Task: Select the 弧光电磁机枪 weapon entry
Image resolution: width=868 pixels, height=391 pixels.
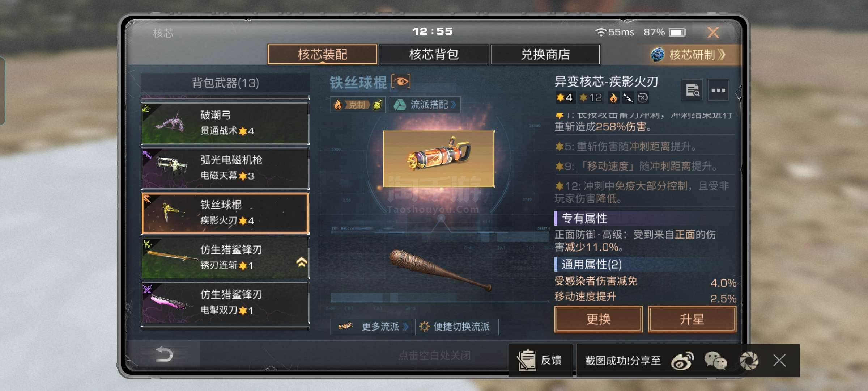Action: [x=225, y=168]
